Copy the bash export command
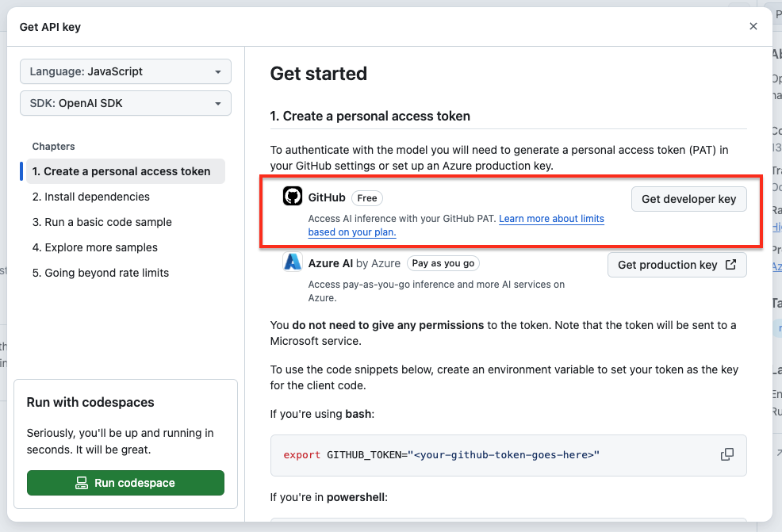 click(726, 454)
